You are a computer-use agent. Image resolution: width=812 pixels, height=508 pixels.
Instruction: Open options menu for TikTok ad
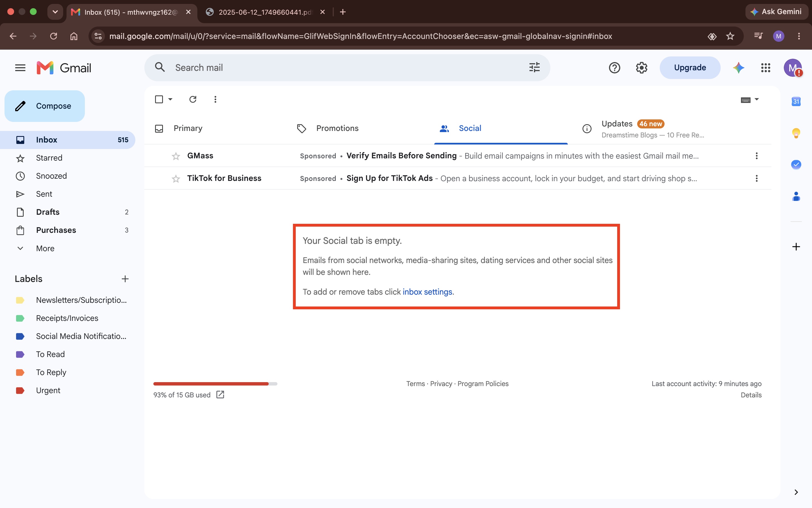pos(756,178)
